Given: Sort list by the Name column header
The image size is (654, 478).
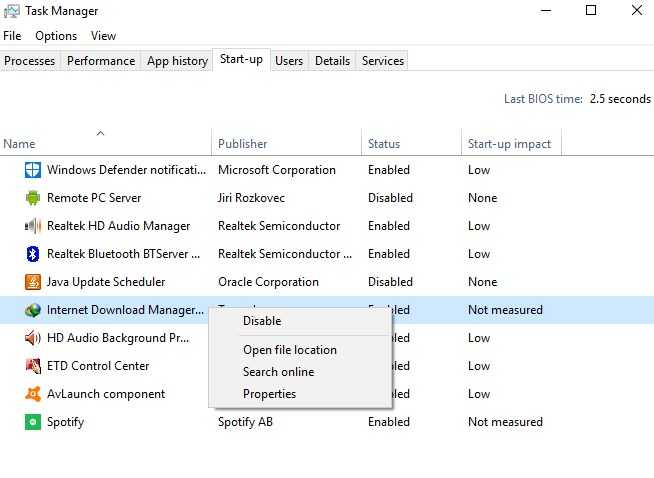Looking at the screenshot, I should (20, 144).
